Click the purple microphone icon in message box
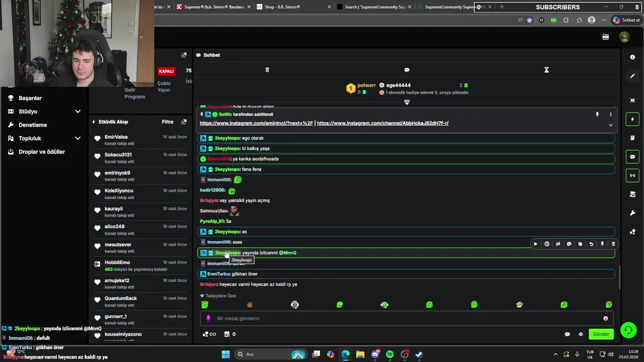 point(208,318)
